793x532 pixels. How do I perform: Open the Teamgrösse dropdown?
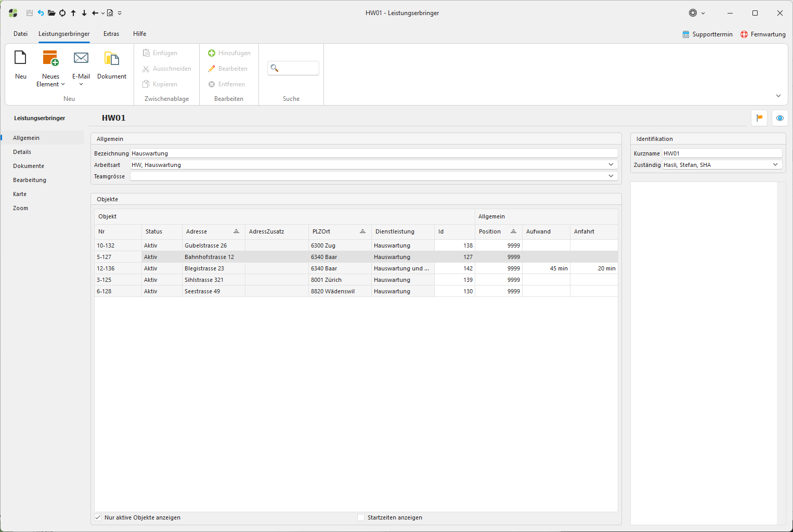611,176
